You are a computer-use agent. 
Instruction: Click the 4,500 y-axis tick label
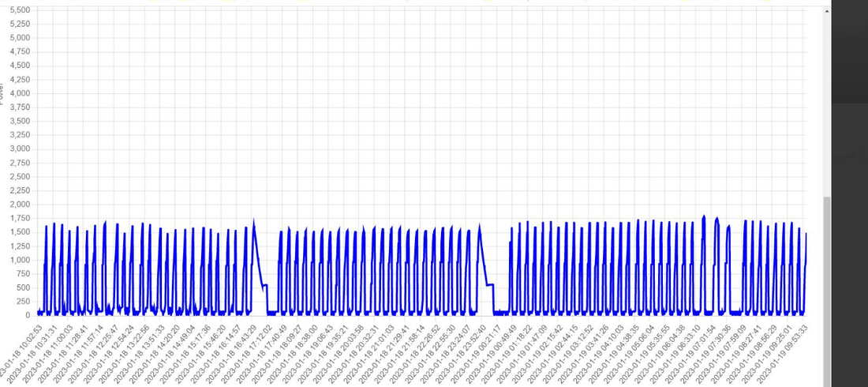pyautogui.click(x=18, y=66)
